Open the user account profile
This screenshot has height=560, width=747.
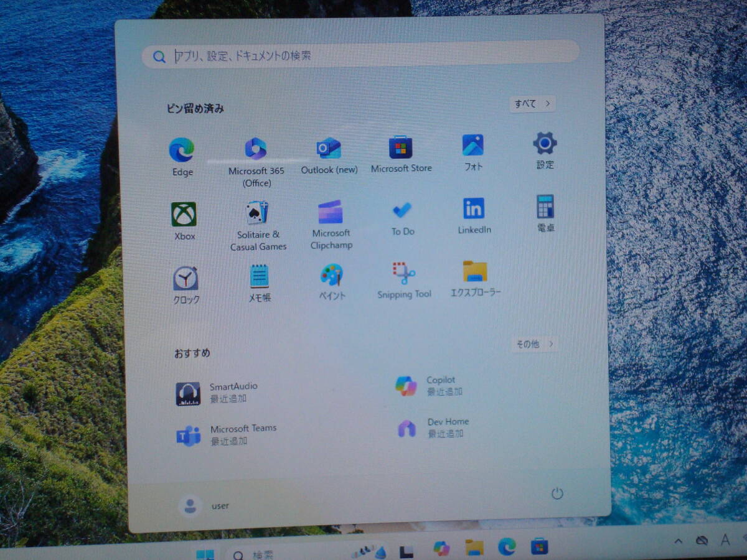click(204, 506)
